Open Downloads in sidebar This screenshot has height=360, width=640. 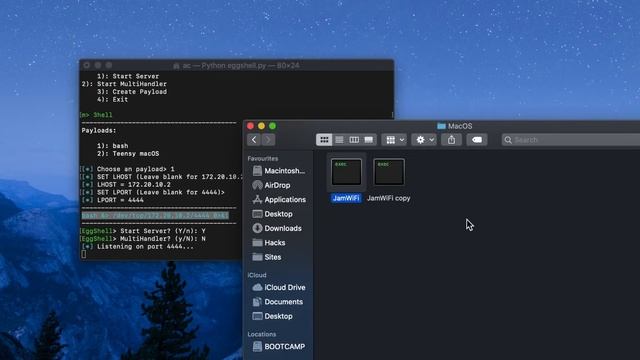277,228
